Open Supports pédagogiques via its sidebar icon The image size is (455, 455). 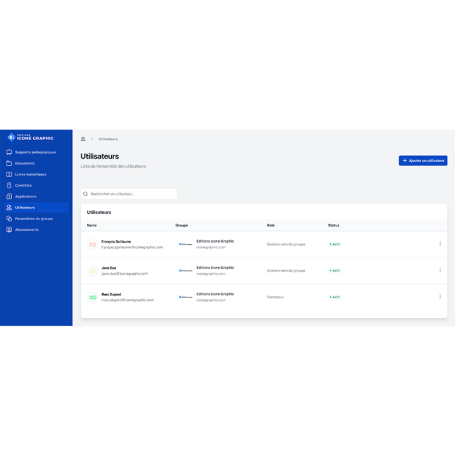tap(9, 152)
